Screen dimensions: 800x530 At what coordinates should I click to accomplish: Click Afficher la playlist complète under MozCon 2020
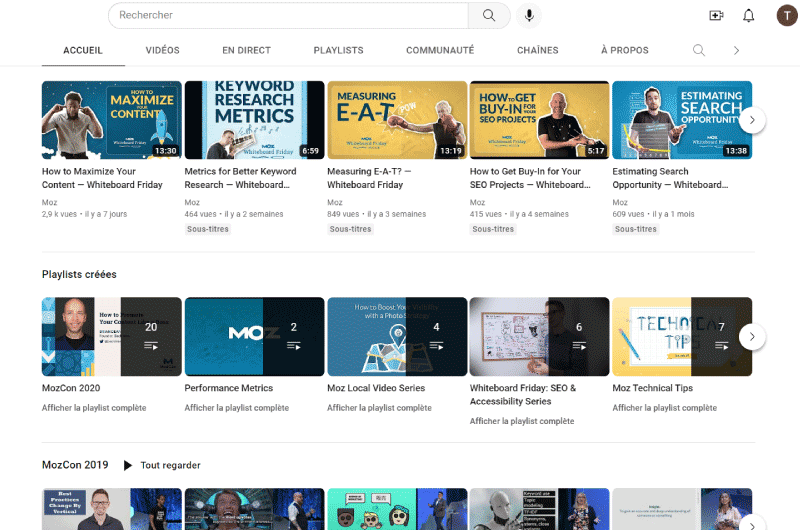(x=94, y=408)
